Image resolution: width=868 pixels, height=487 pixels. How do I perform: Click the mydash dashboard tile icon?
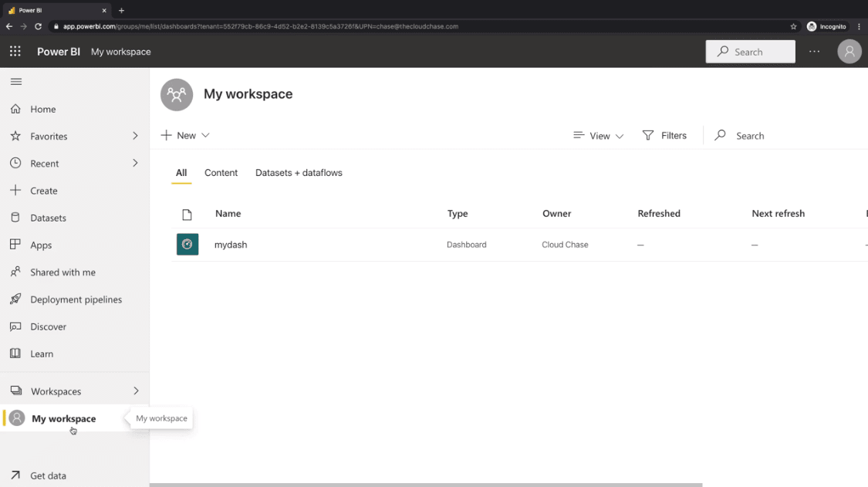click(187, 245)
